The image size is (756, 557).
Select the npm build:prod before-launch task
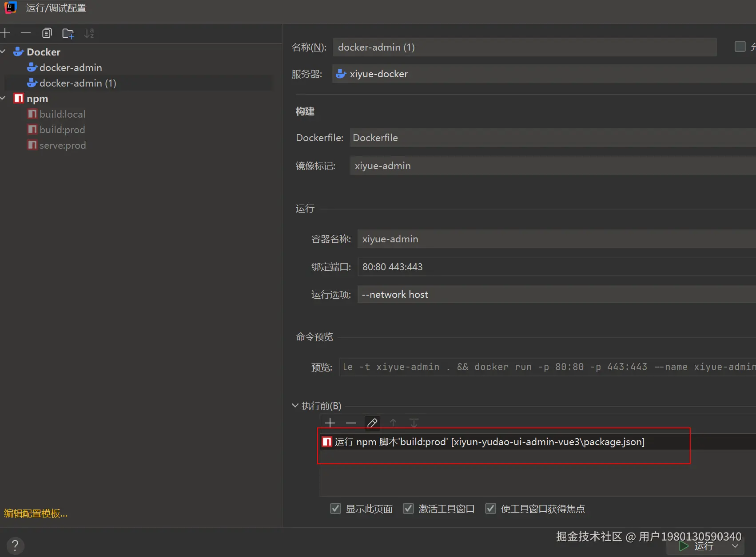[x=538, y=442]
